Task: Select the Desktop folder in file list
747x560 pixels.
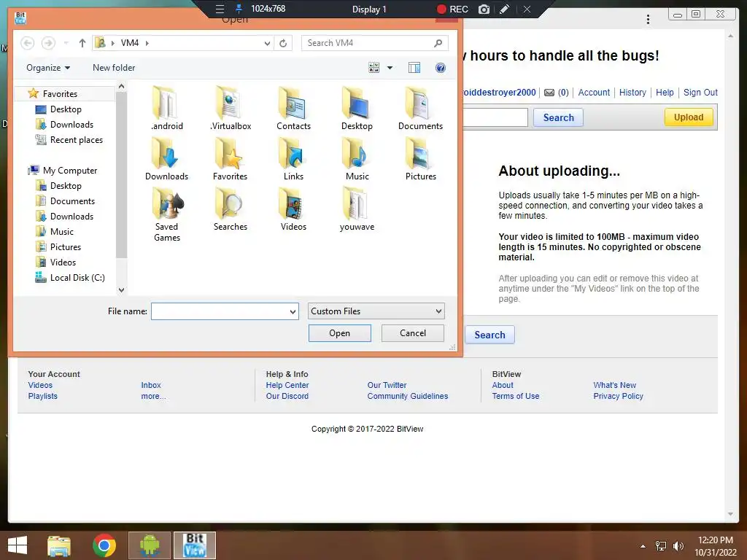Action: [357, 109]
